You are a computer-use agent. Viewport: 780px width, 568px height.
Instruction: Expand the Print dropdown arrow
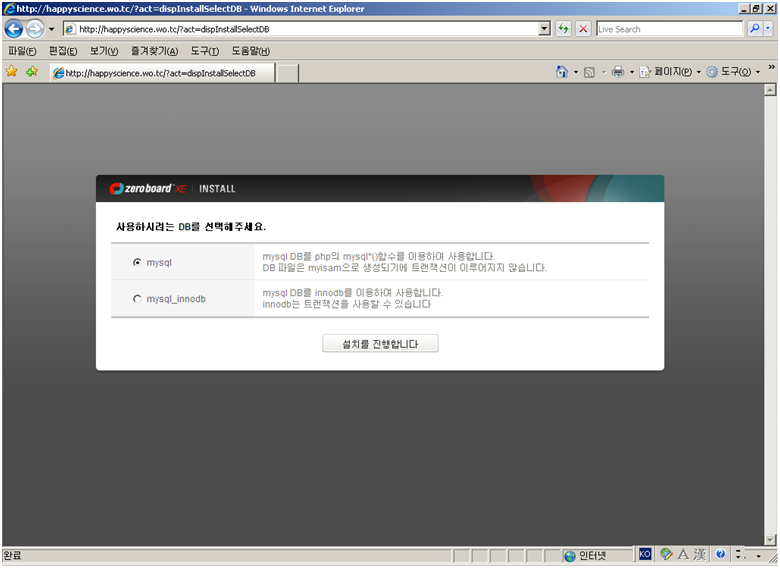(x=632, y=73)
